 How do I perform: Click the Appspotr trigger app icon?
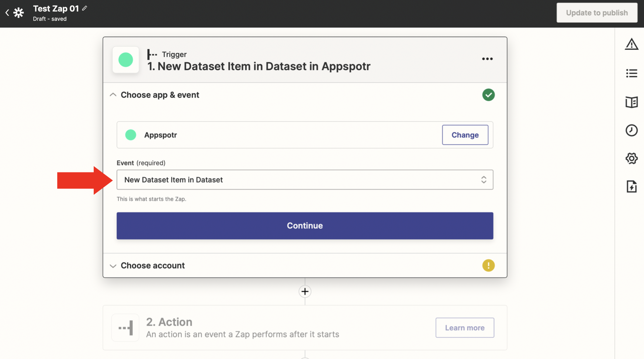coord(126,60)
